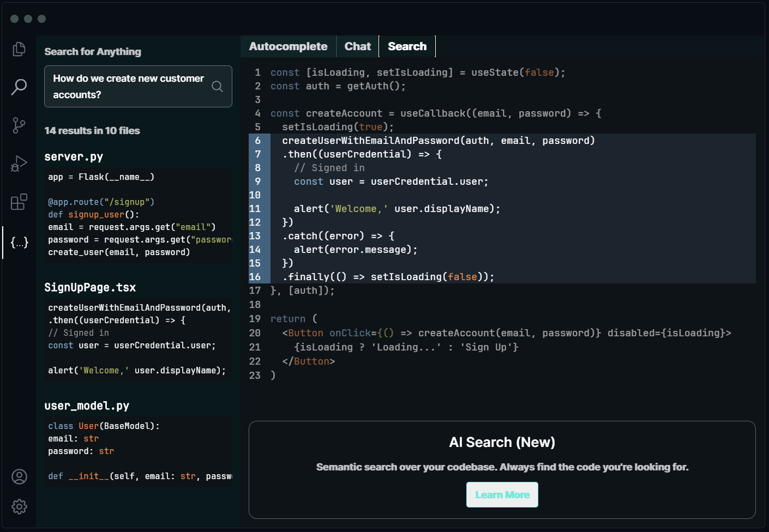Click the SignUpPage.tsx code snippet preview

pyautogui.click(x=138, y=339)
